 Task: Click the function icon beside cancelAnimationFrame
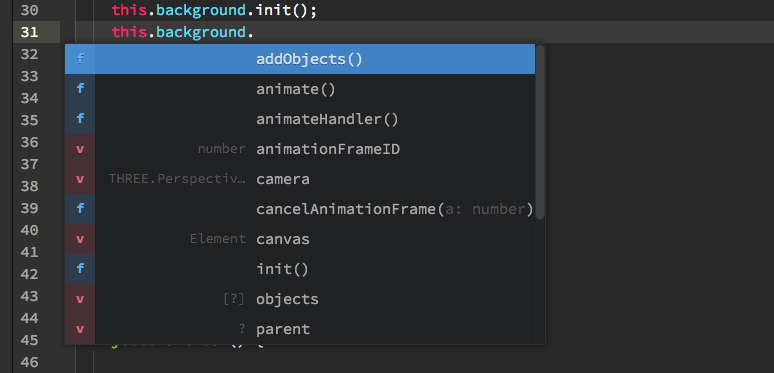(80, 209)
